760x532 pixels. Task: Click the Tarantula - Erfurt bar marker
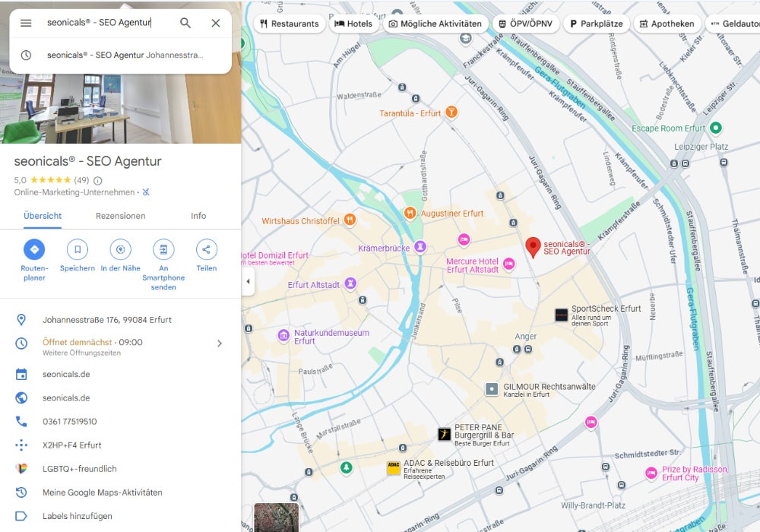[x=451, y=112]
